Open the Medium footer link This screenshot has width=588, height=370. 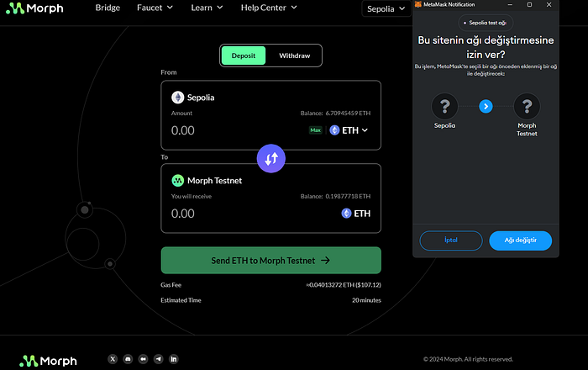click(144, 359)
